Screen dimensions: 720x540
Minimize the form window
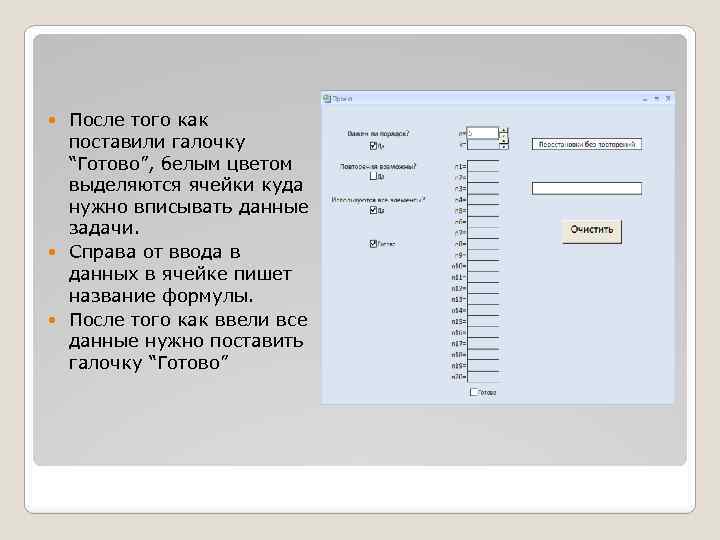(645, 99)
